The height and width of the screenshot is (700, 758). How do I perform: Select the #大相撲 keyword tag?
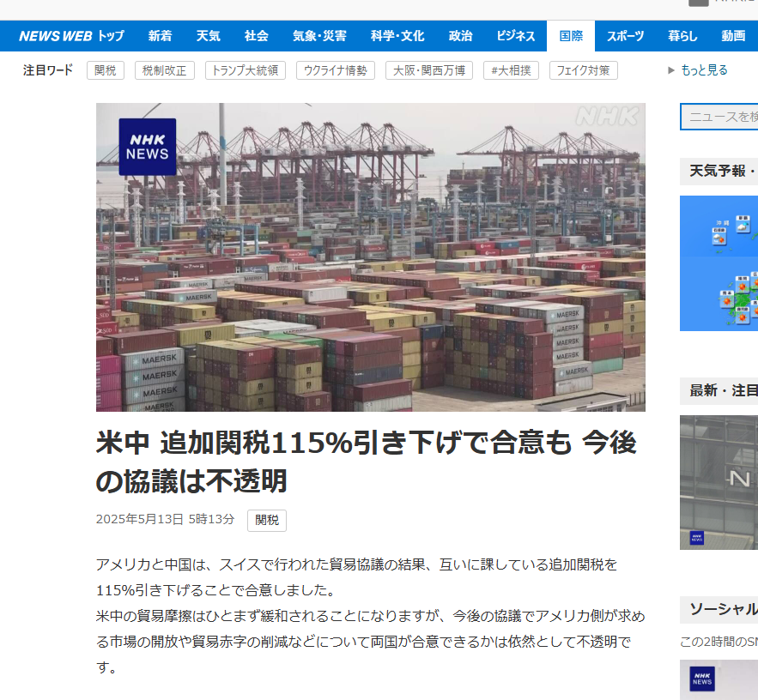pyautogui.click(x=511, y=70)
